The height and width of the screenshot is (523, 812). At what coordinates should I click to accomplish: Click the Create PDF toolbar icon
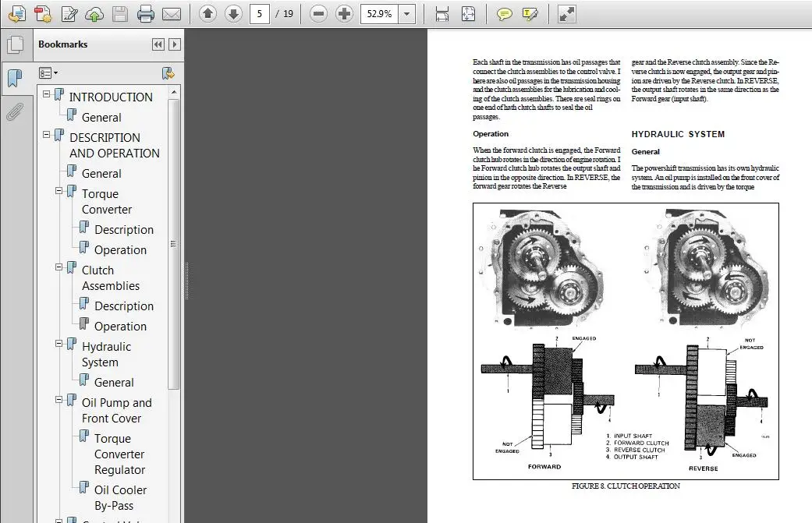[43, 14]
